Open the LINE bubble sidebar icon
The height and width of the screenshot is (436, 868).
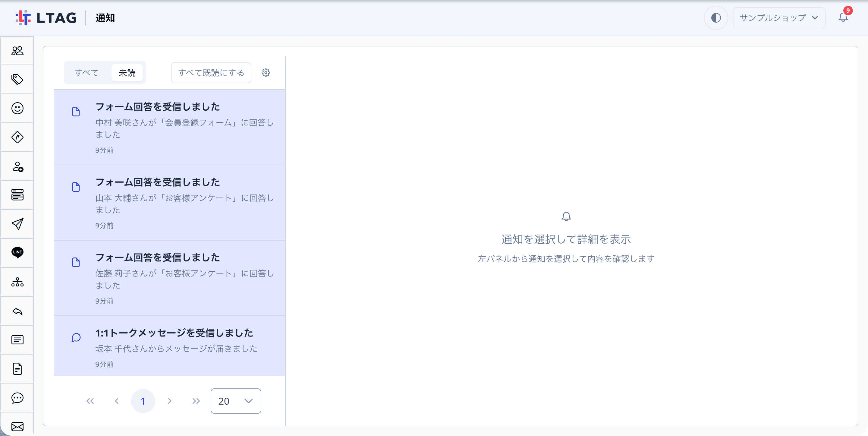pyautogui.click(x=17, y=253)
